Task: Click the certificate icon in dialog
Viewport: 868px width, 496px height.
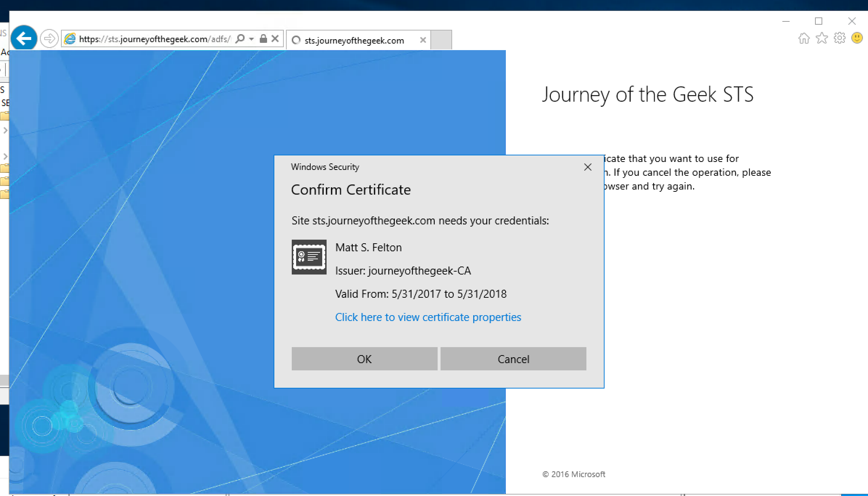Action: click(x=309, y=257)
